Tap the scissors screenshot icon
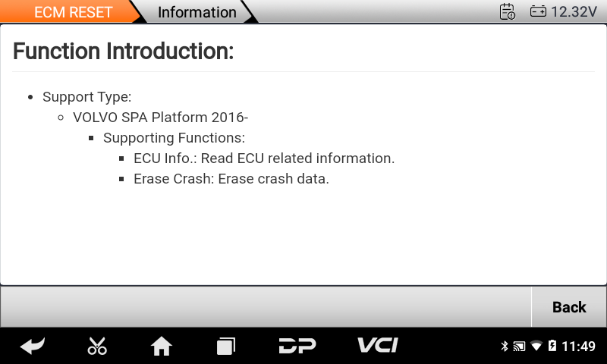 97,346
